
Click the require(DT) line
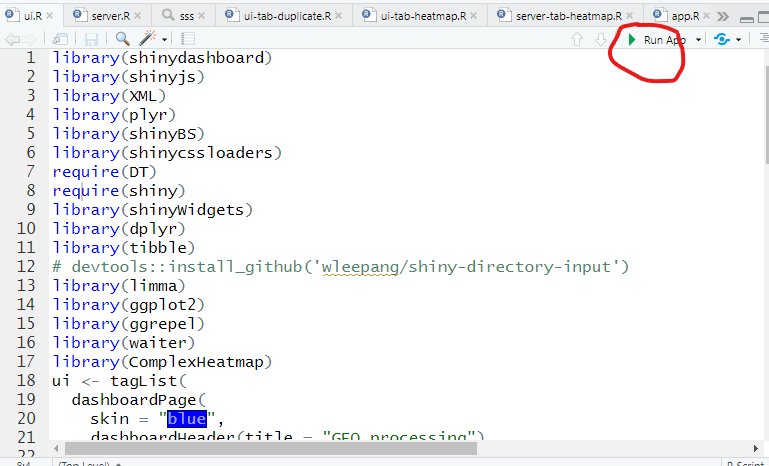[x=104, y=172]
